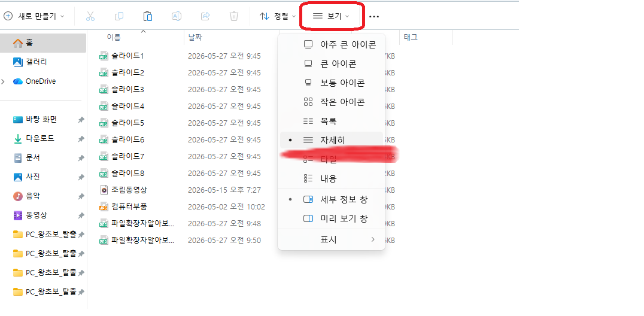Choose 큰 아이콘 view

[332, 63]
